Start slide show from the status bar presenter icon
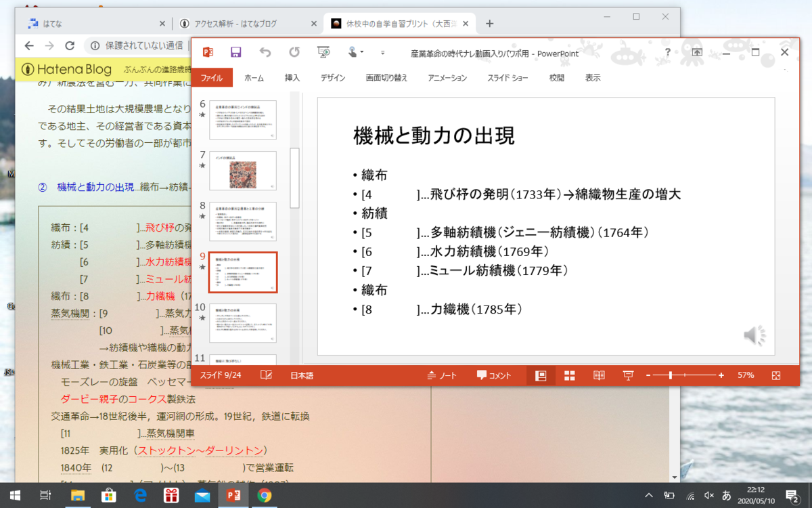812x508 pixels. coord(628,375)
